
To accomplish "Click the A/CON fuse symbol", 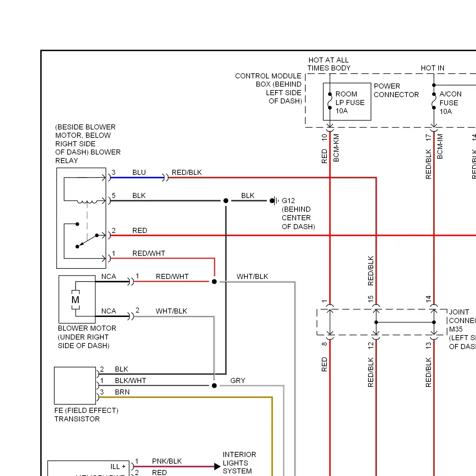I will tap(434, 101).
